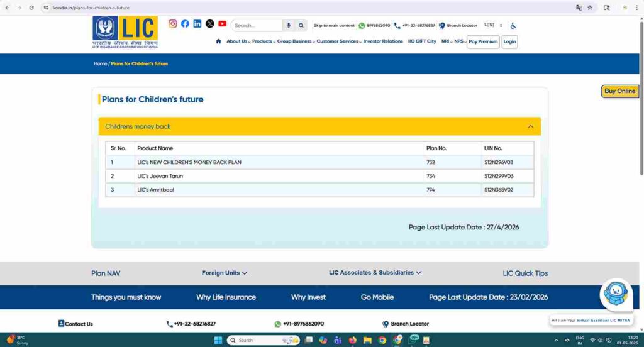This screenshot has height=347, width=644.
Task: Open Things you must know
Action: pos(126,297)
